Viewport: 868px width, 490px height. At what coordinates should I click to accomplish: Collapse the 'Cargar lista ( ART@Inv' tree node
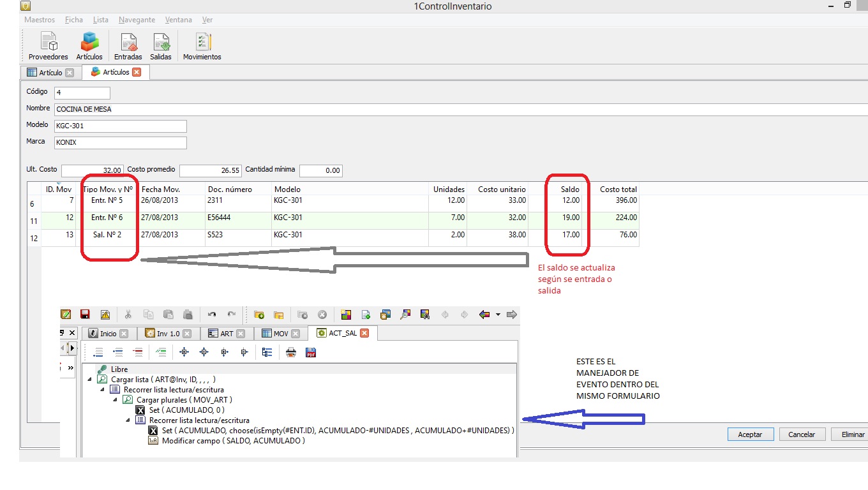(89, 380)
